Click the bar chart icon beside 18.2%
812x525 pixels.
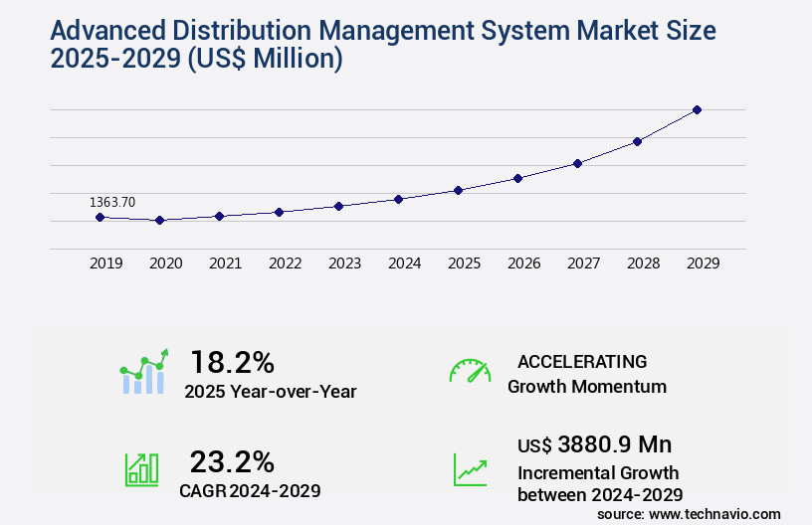click(144, 372)
